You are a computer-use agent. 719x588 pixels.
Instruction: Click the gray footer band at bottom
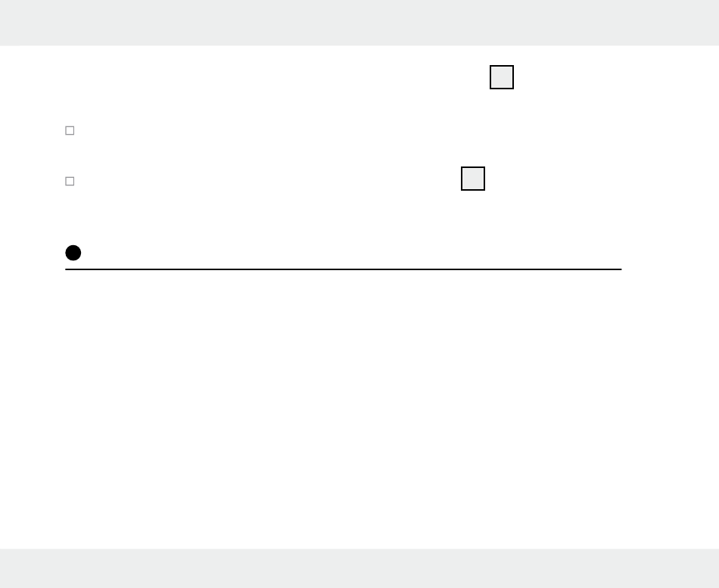tap(359, 568)
